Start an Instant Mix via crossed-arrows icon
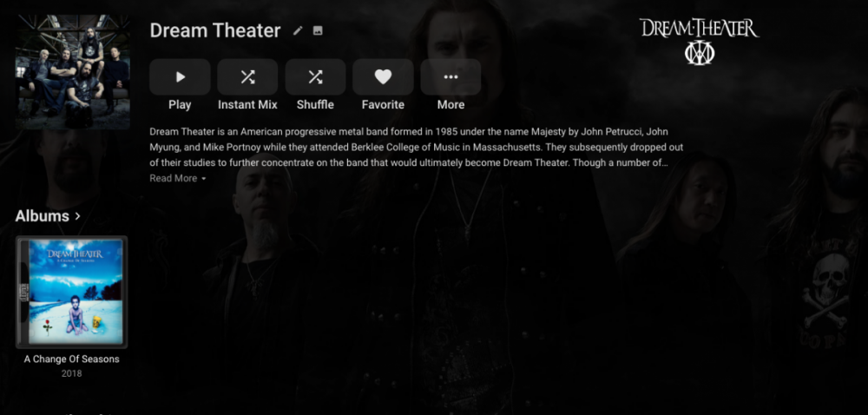The width and height of the screenshot is (868, 415). pyautogui.click(x=247, y=77)
